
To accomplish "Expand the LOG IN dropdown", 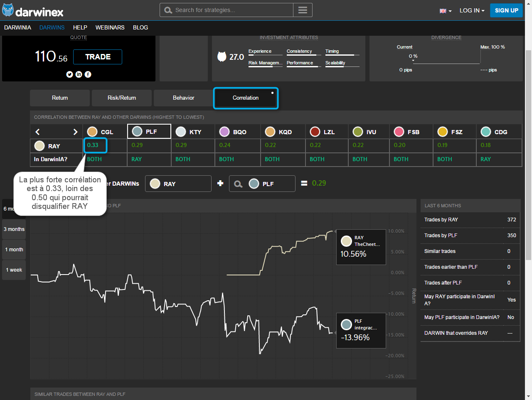I will point(472,10).
